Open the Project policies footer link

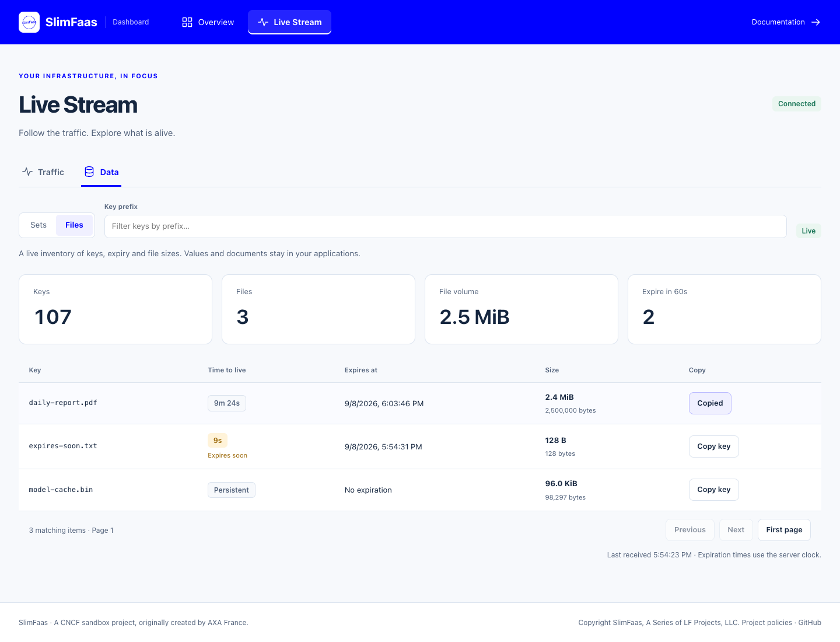point(766,623)
